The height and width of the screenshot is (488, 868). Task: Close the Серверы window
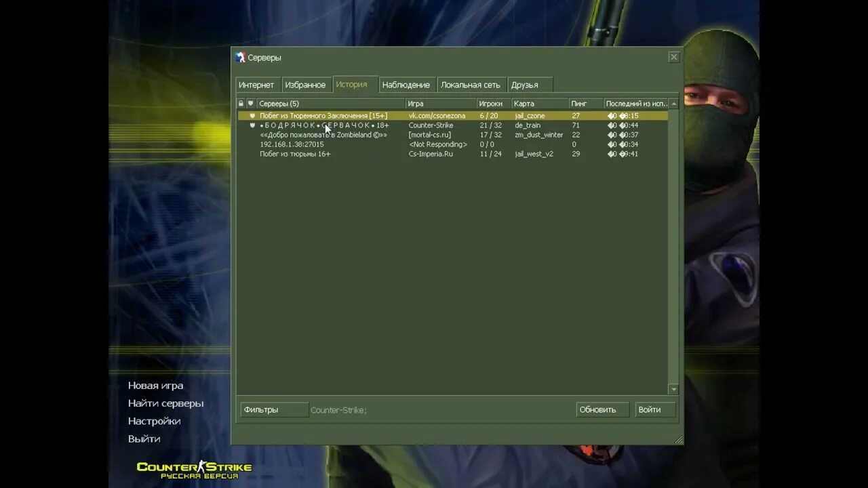click(673, 57)
